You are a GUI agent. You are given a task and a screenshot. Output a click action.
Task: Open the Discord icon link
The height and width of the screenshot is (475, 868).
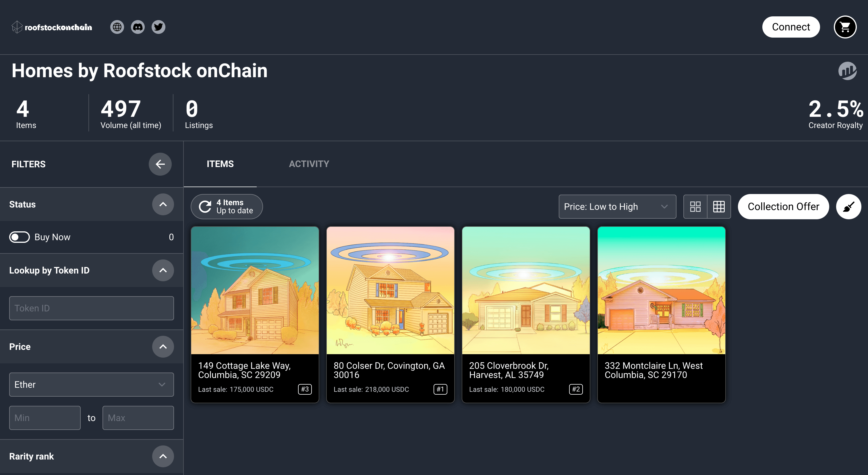tap(138, 27)
